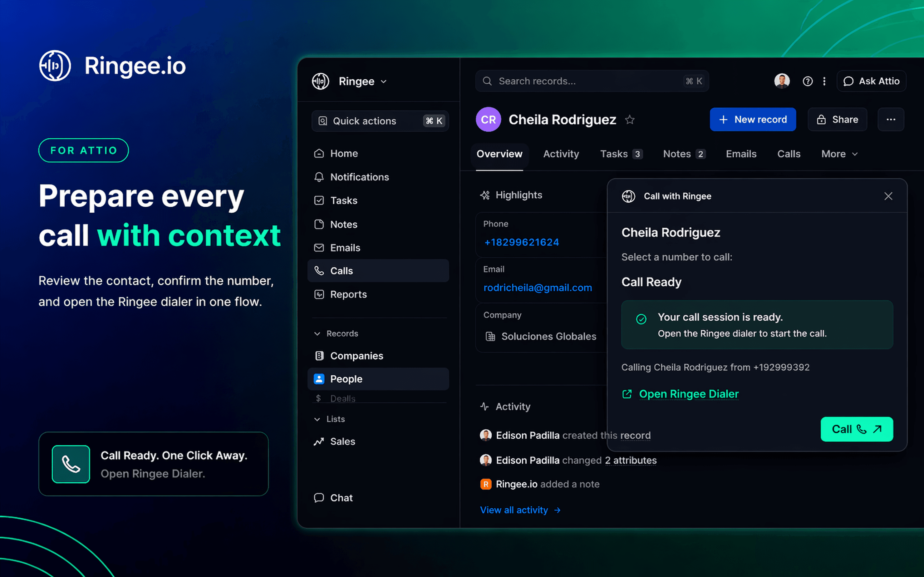Viewport: 924px width, 577px height.
Task: Click the Search records field
Action: (592, 81)
